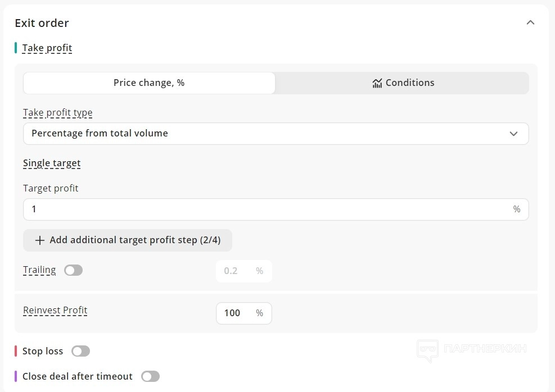Collapse the Exit order section chevron
The image size is (555, 392).
coord(530,23)
